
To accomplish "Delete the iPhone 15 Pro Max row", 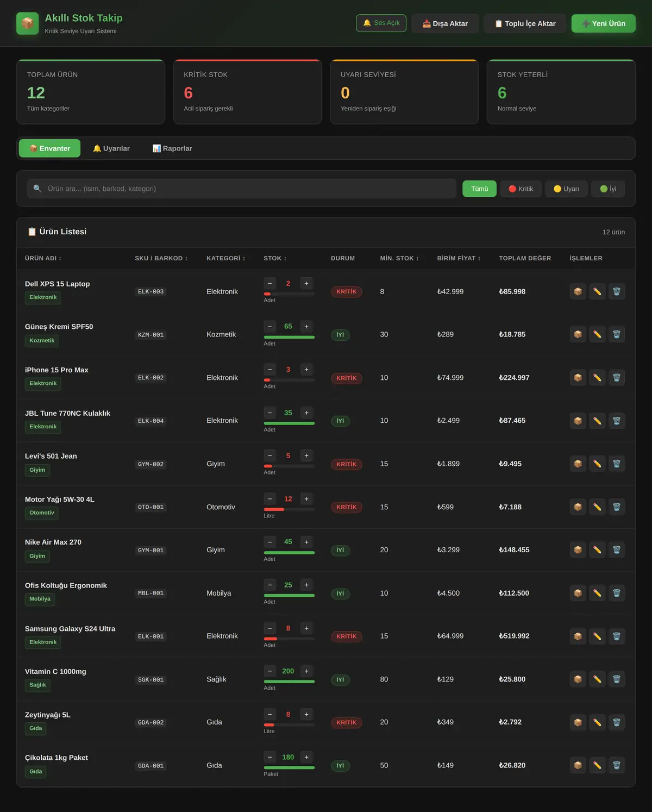I will pyautogui.click(x=617, y=378).
